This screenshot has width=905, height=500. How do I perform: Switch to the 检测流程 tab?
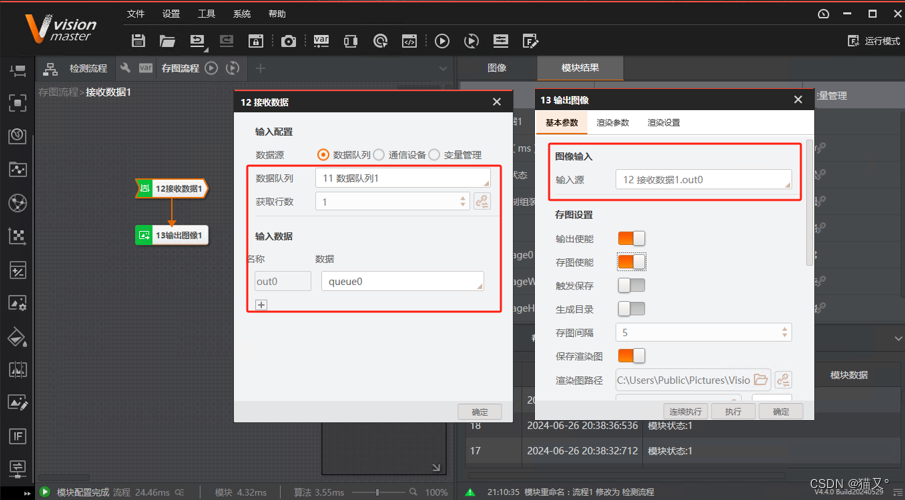click(88, 68)
